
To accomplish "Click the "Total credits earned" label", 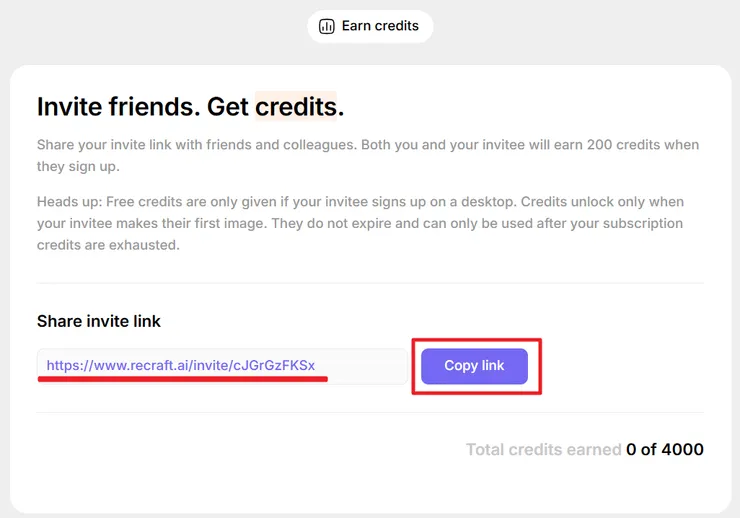I will point(543,450).
